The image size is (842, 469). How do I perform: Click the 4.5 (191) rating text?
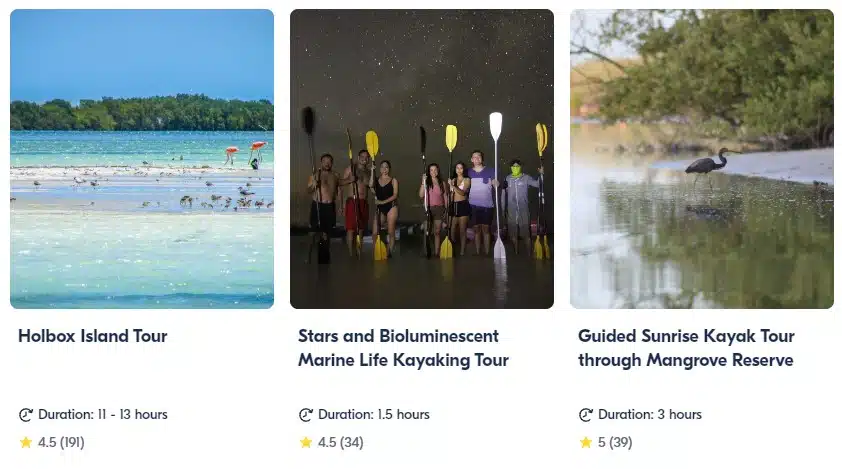point(61,442)
